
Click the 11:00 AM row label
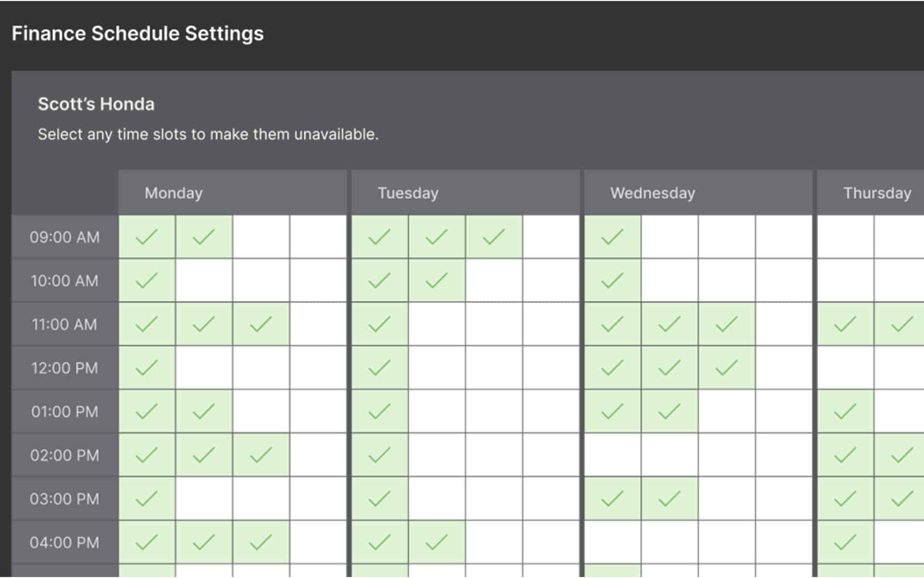pos(65,324)
